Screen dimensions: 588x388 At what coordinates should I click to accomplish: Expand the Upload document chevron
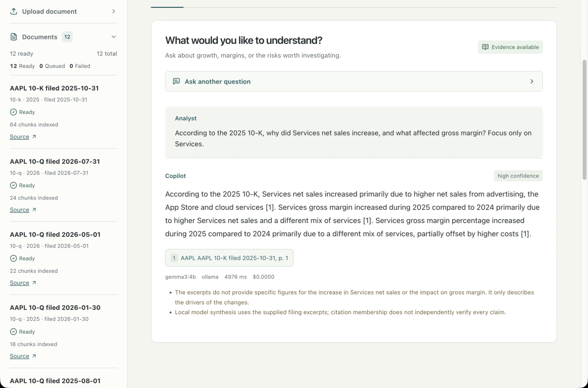click(114, 11)
